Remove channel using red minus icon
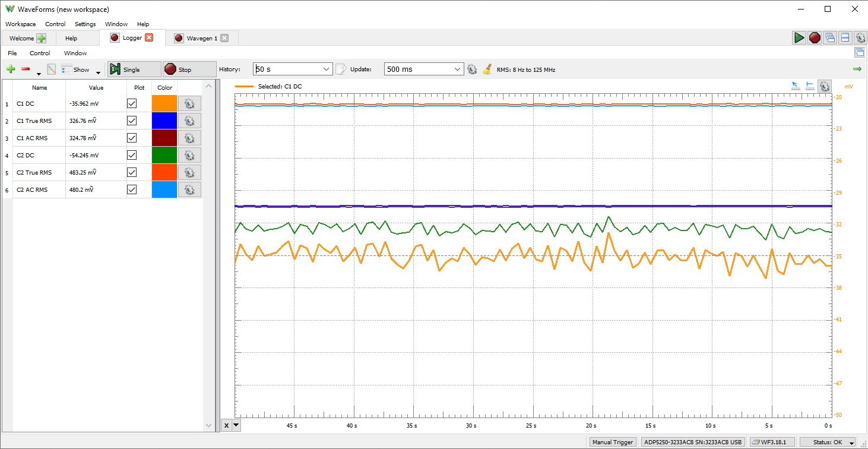Image resolution: width=868 pixels, height=449 pixels. point(26,69)
